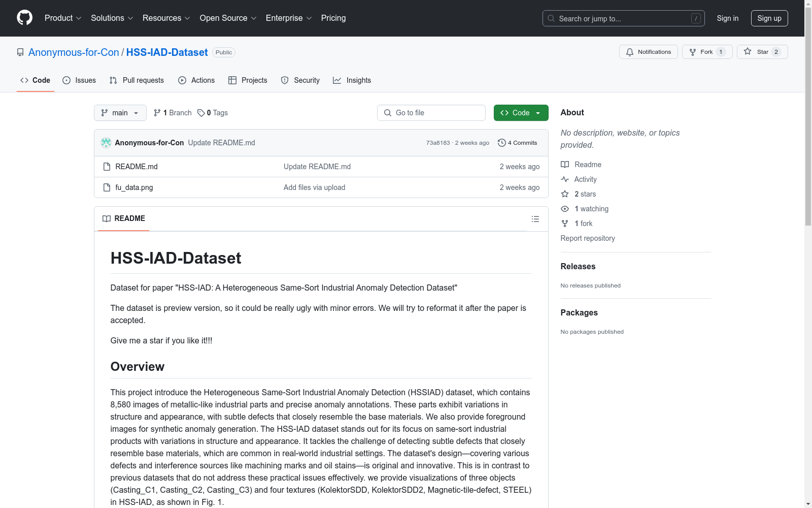Image resolution: width=812 pixels, height=508 pixels.
Task: Open the fu_data.png file
Action: (x=134, y=187)
